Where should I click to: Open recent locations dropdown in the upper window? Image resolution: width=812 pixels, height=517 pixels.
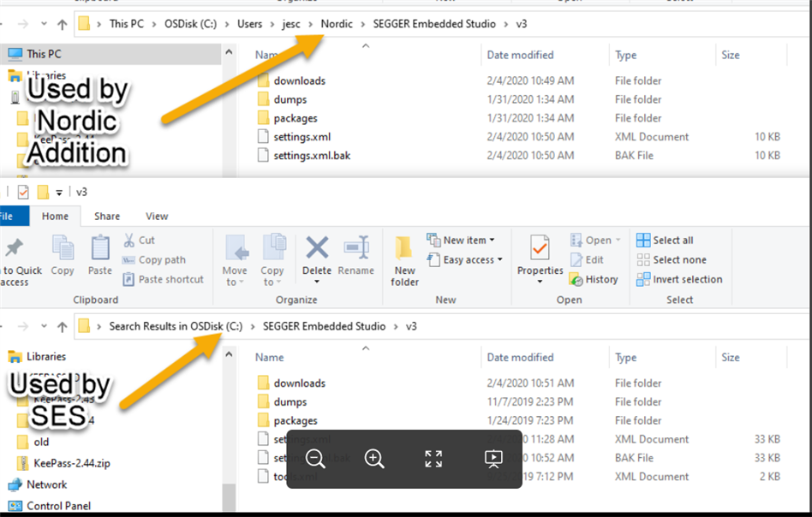tap(44, 24)
